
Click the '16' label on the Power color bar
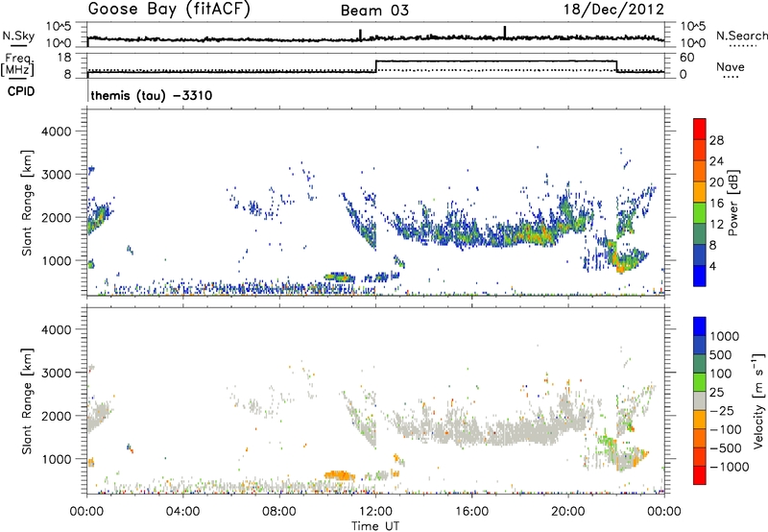[x=716, y=204]
